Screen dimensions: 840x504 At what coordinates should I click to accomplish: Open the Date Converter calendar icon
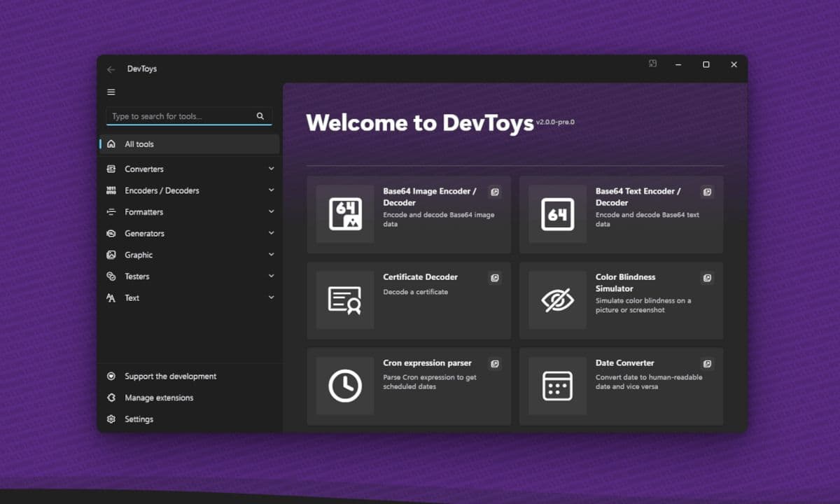pyautogui.click(x=557, y=386)
